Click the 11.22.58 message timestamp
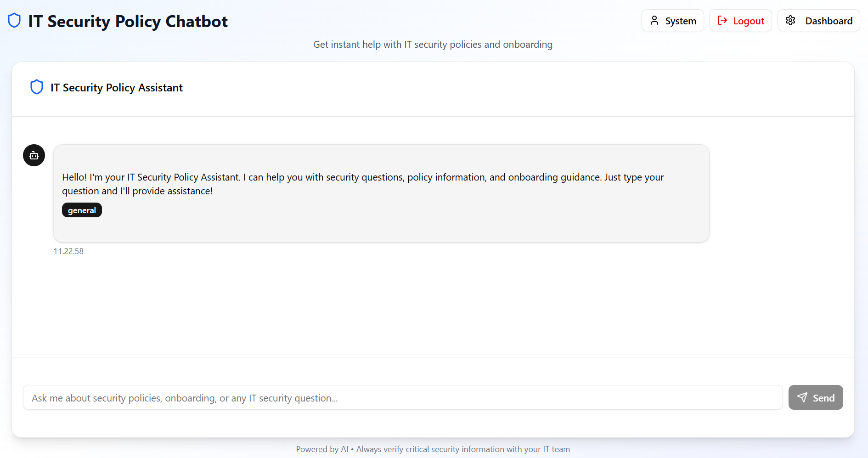Image resolution: width=868 pixels, height=458 pixels. (x=68, y=251)
